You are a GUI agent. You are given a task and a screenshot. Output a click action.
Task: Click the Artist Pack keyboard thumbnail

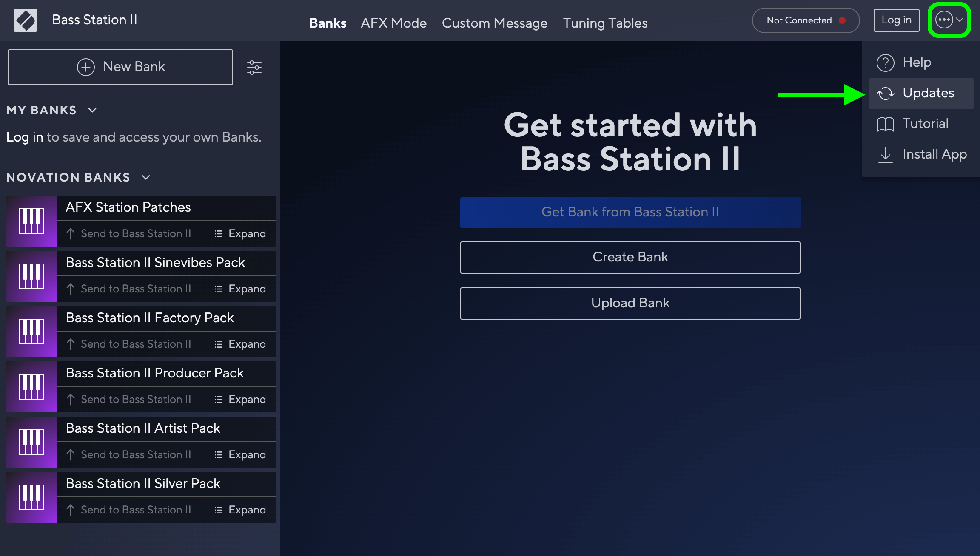click(31, 442)
